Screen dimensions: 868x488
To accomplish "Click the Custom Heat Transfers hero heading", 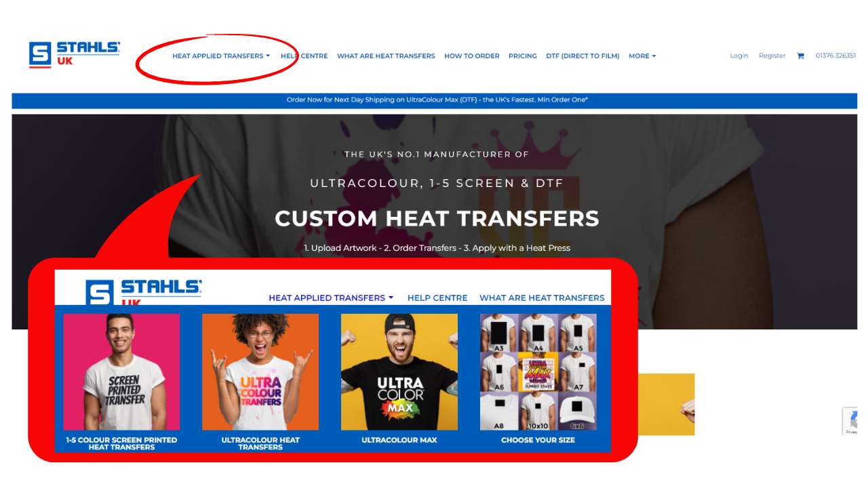I will point(437,218).
